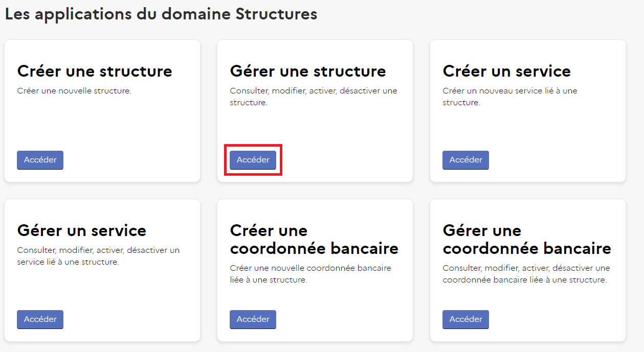Click the 'Gérer une coordonnée bancaire' card title

coord(527,239)
